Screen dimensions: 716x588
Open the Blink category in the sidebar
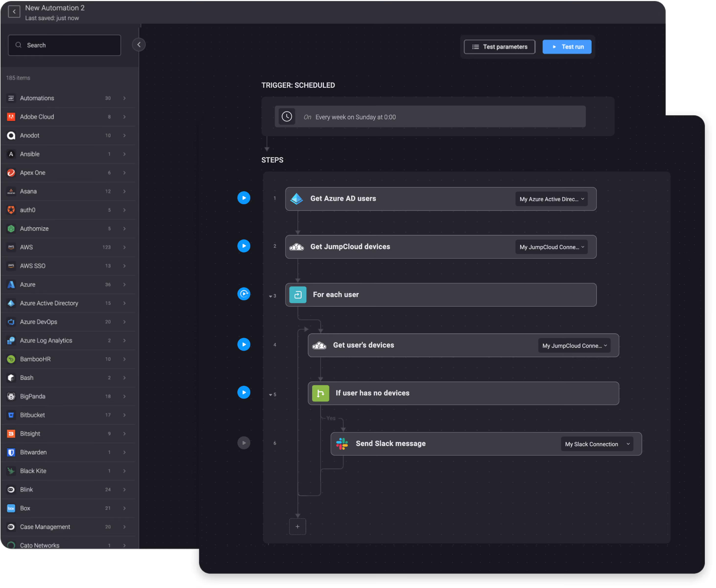point(68,490)
